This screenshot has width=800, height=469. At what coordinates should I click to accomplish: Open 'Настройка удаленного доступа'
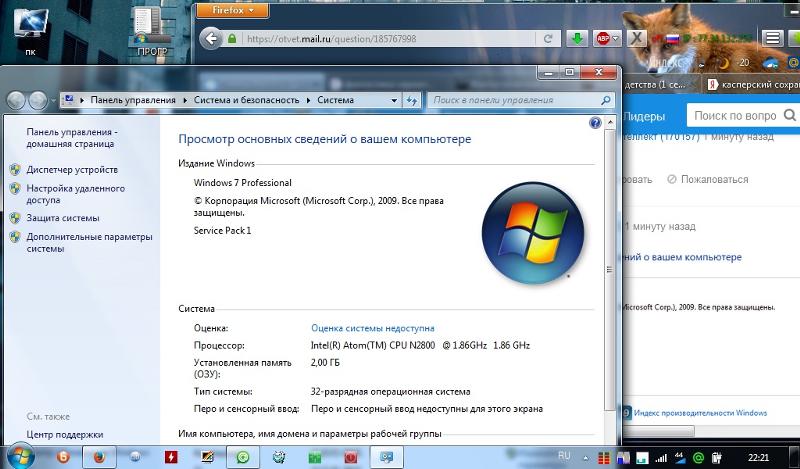click(76, 194)
